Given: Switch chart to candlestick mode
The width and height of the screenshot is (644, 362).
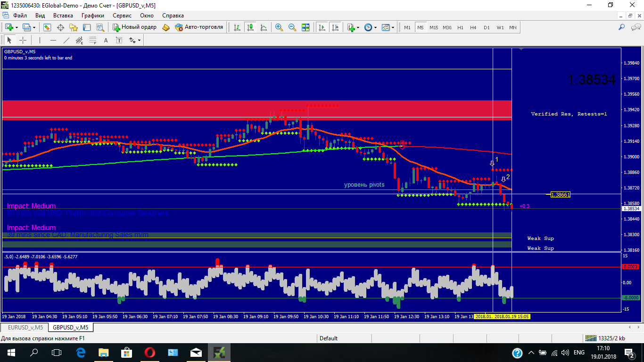Looking at the screenshot, I should coord(250,27).
